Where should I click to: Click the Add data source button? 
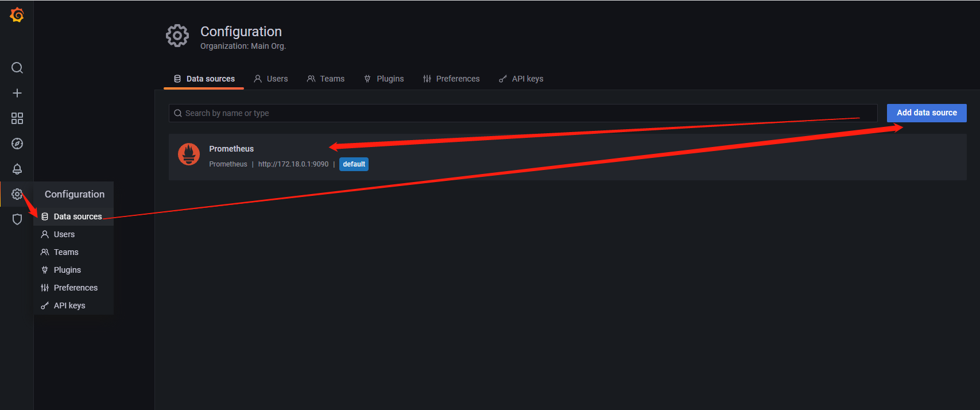[x=927, y=113]
